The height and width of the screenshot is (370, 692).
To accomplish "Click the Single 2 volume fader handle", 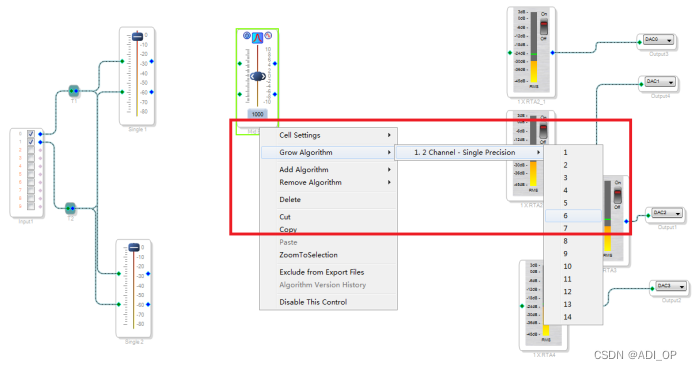I will click(134, 248).
